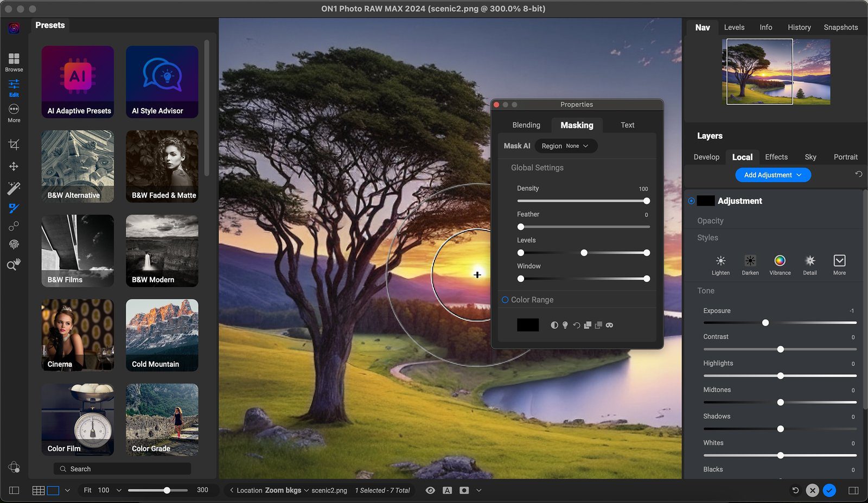Select the Transform tool
Viewport: 868px width, 503px height.
(14, 166)
